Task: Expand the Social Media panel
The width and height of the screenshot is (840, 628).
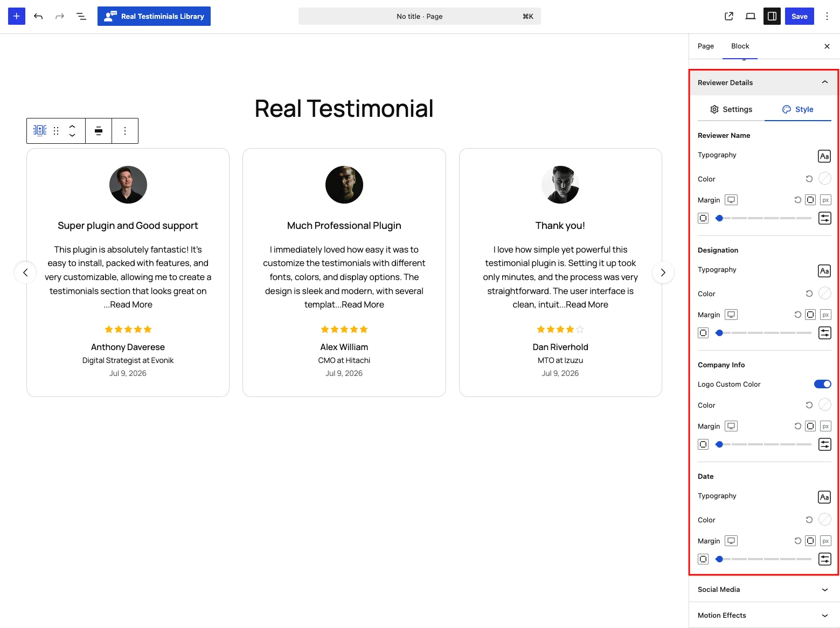Action: click(x=764, y=589)
